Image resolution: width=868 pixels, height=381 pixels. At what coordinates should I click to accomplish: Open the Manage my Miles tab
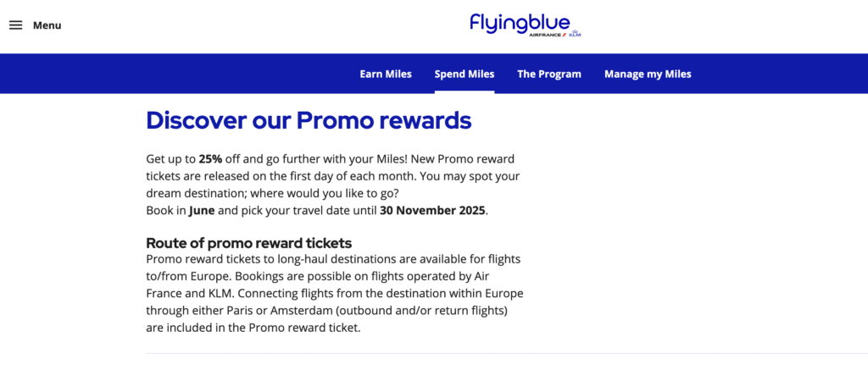tap(648, 75)
